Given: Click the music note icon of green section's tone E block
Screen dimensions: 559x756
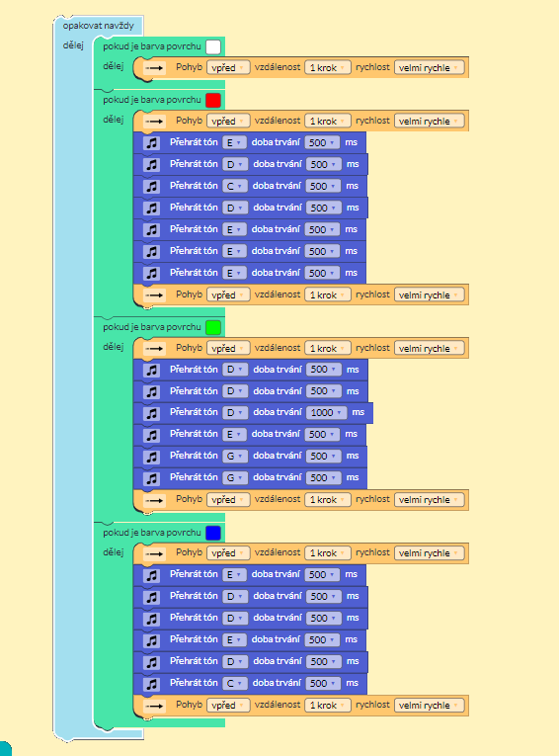Looking at the screenshot, I should pos(151,435).
